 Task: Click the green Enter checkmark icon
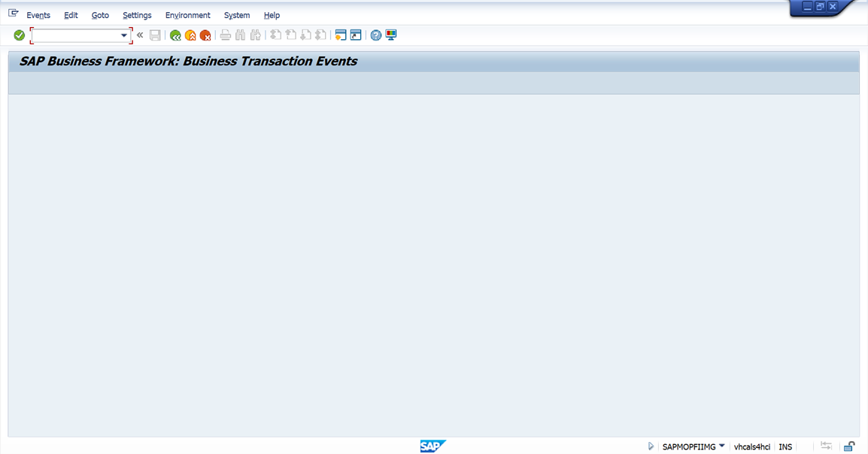click(20, 35)
